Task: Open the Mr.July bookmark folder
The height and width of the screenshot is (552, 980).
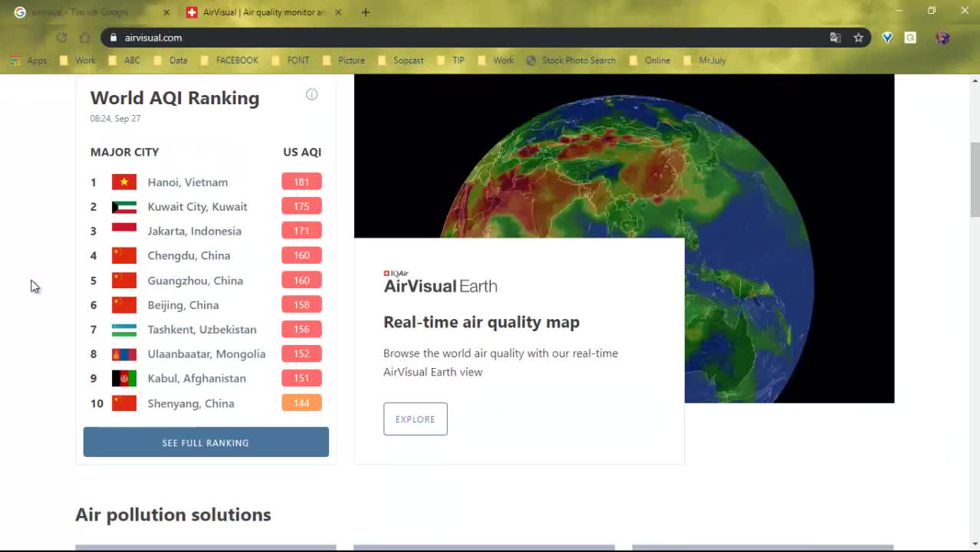Action: click(704, 61)
